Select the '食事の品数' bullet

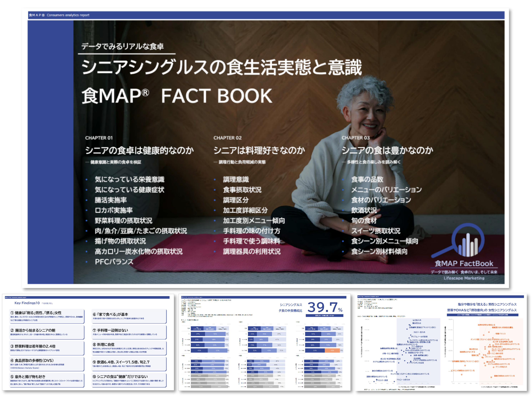(367, 179)
